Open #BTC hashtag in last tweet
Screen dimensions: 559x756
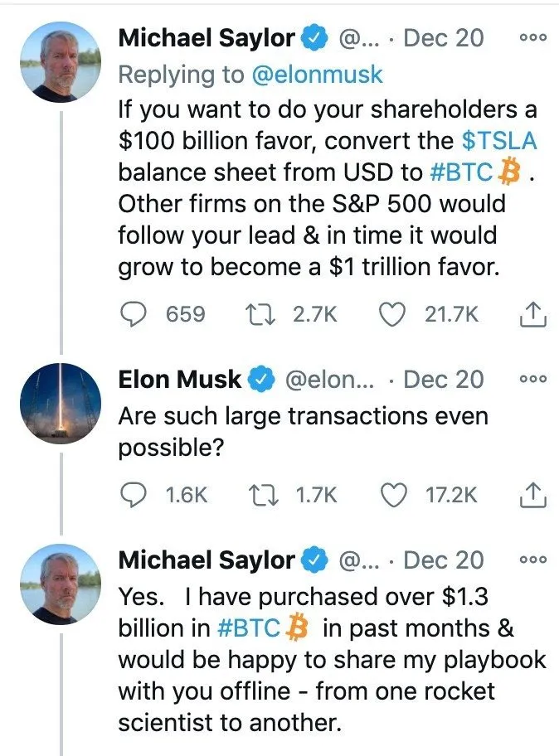point(248,628)
